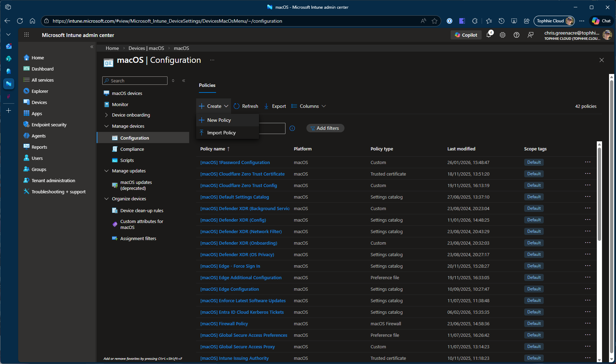Click the Copilot button in header
The image size is (616, 364).
pos(466,35)
